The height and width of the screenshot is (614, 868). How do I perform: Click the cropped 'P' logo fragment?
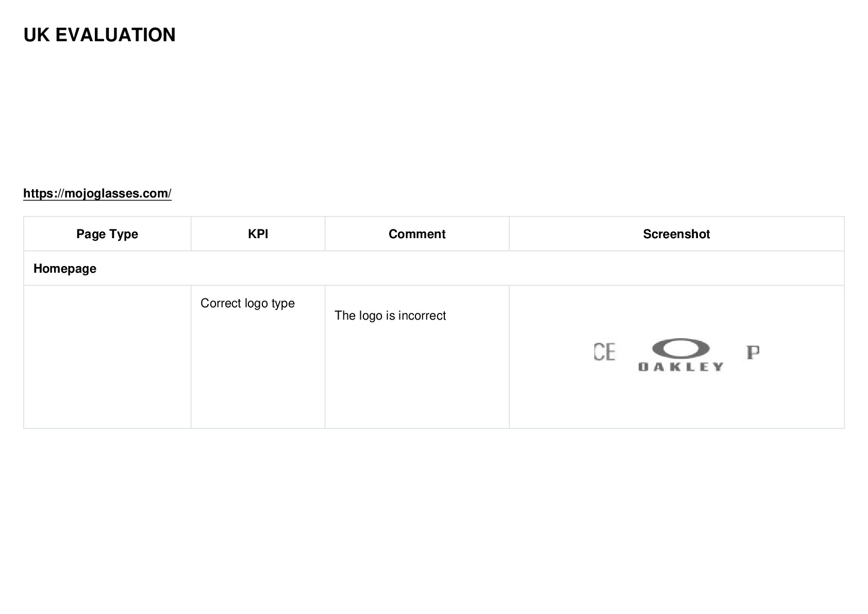coord(753,352)
